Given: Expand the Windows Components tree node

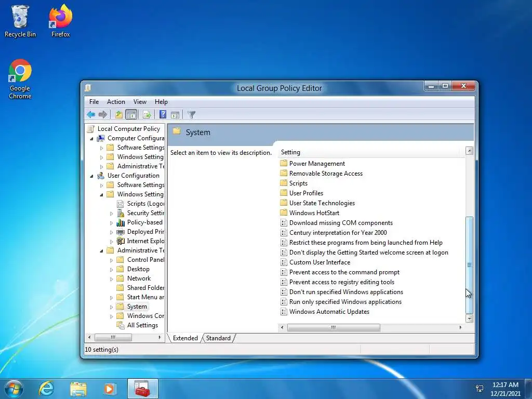Looking at the screenshot, I should point(111,316).
